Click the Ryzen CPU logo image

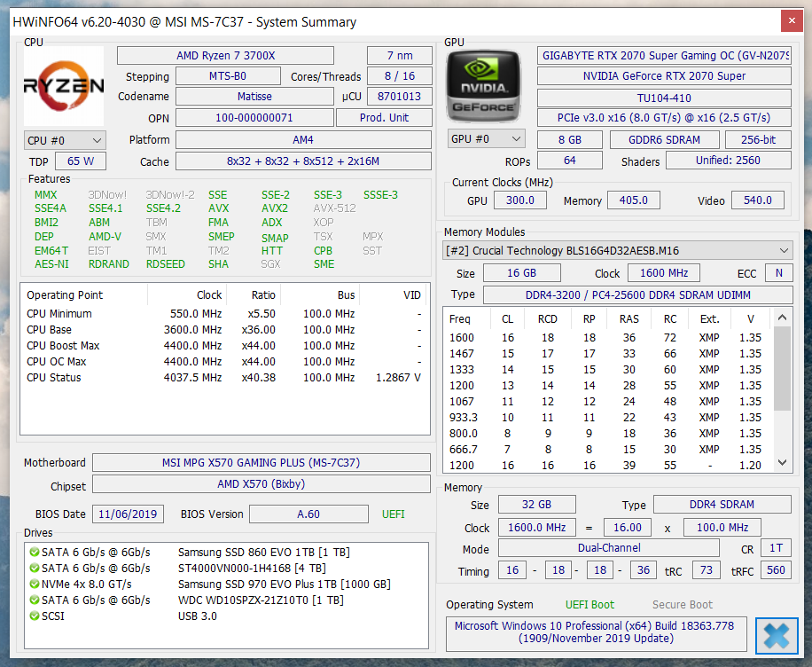[64, 86]
